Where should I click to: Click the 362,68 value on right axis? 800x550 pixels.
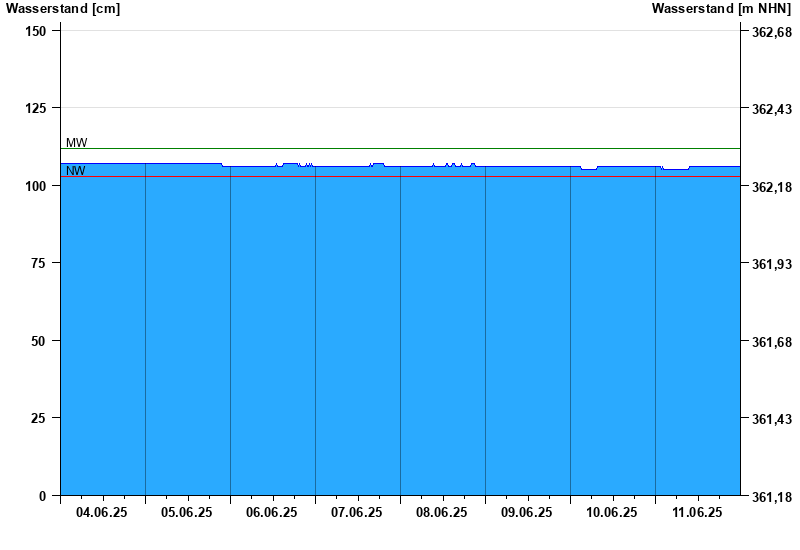(772, 32)
